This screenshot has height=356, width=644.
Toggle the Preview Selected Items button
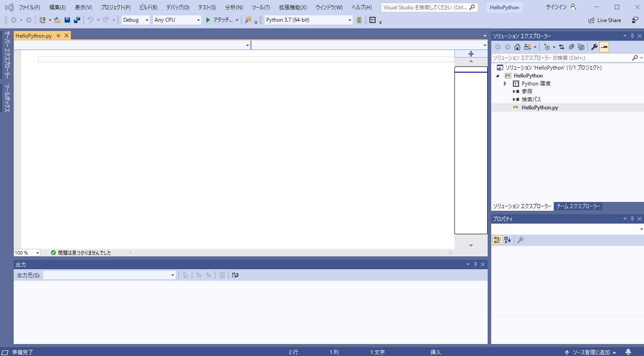click(x=604, y=47)
